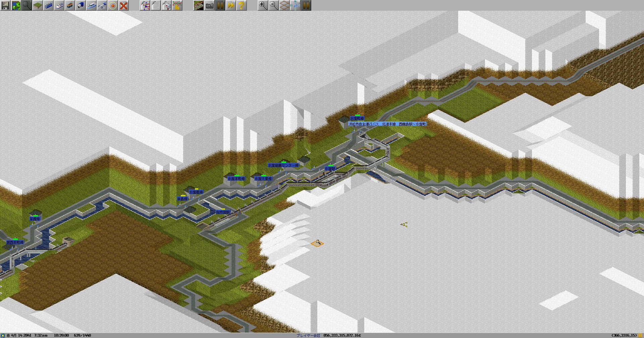Open the ship and harbor tools
The width and height of the screenshot is (644, 338).
[91, 5]
